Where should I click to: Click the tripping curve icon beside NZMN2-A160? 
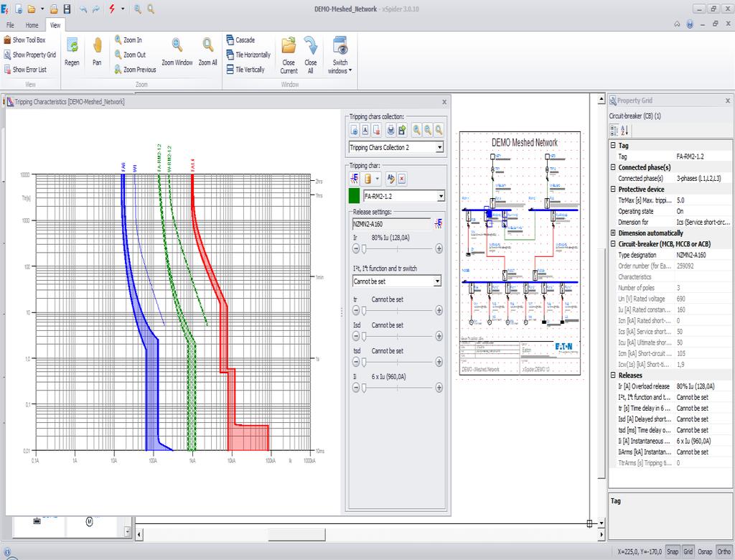pyautogui.click(x=439, y=224)
